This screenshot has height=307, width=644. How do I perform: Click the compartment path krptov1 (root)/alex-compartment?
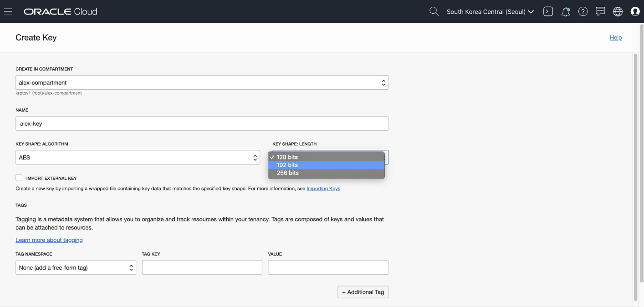[x=49, y=93]
